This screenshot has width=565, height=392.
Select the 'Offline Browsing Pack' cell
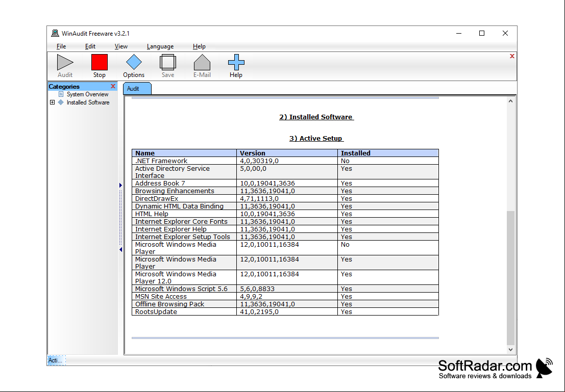(184, 304)
